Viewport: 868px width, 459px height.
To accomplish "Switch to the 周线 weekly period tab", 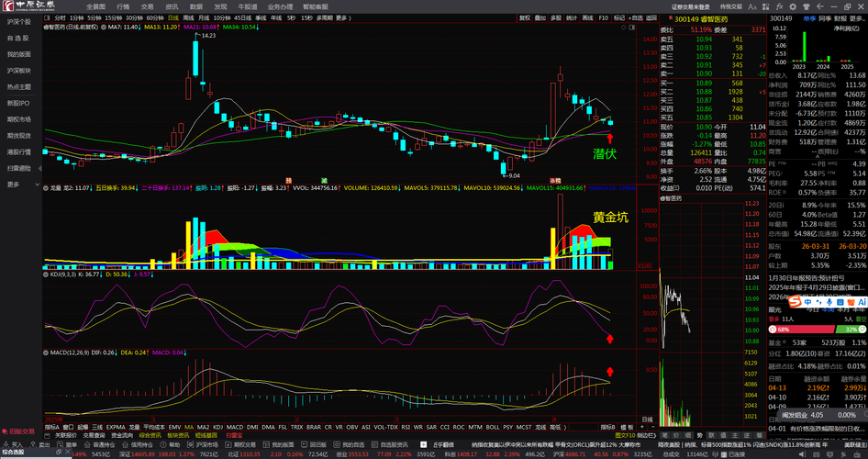I will coord(188,18).
